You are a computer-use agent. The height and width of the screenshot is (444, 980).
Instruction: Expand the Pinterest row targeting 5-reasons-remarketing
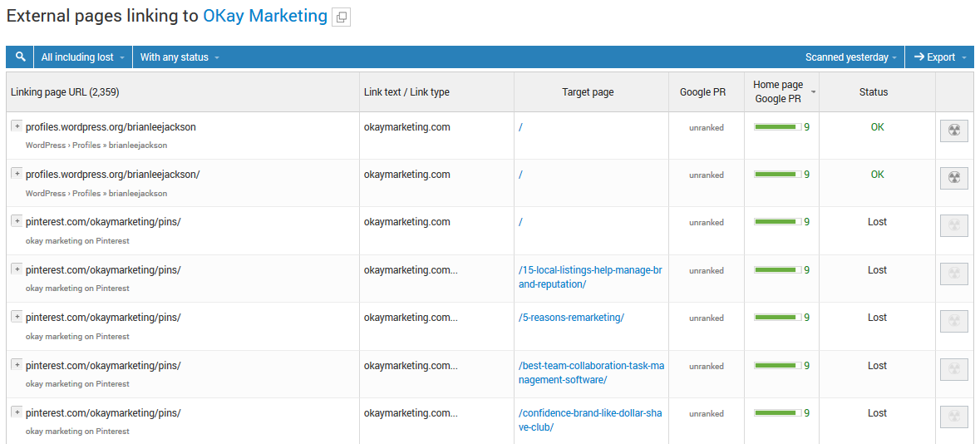click(x=17, y=317)
